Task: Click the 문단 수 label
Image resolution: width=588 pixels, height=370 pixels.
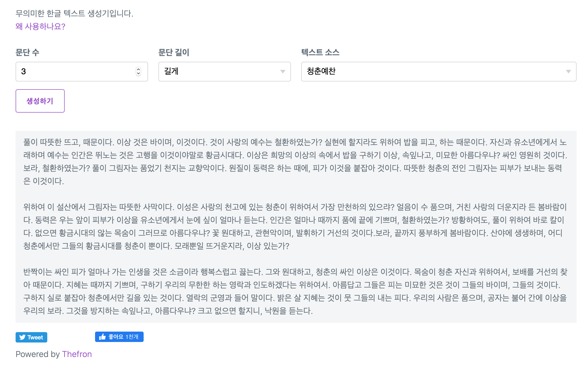Action: click(x=27, y=52)
